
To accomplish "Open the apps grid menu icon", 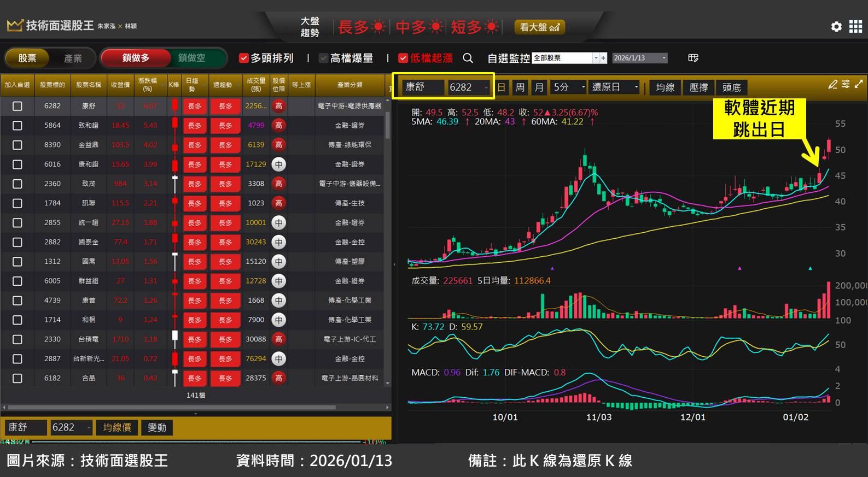I will [x=856, y=26].
